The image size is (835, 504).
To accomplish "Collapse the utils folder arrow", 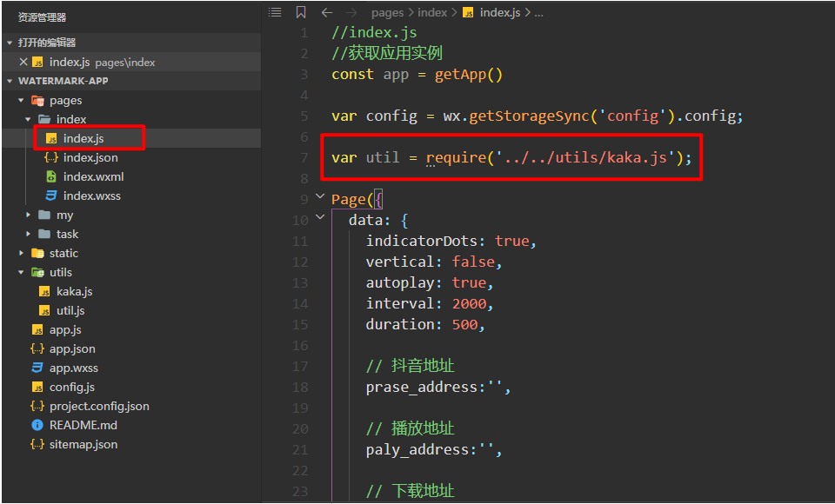I will coord(21,273).
